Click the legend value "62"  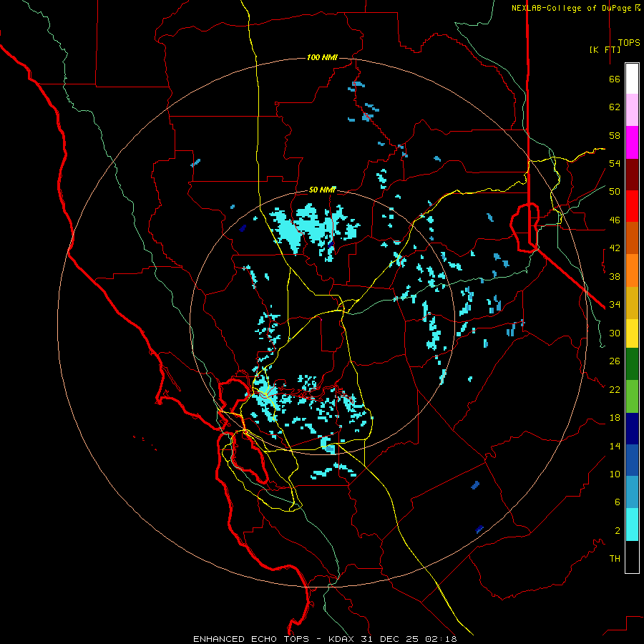click(615, 107)
